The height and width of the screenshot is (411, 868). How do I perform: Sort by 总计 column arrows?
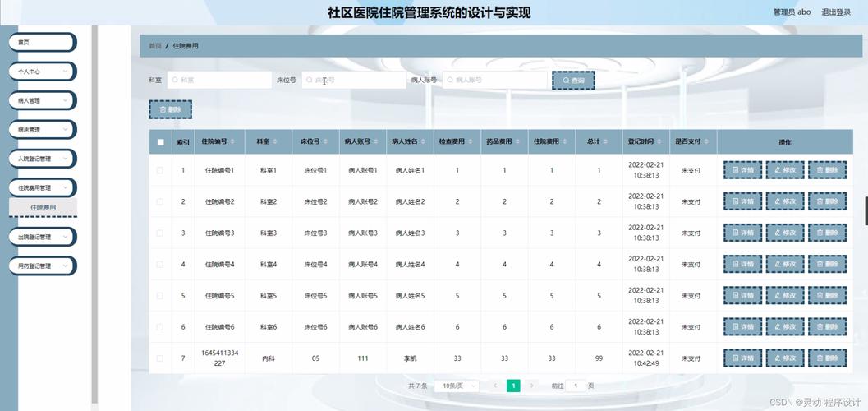(605, 142)
